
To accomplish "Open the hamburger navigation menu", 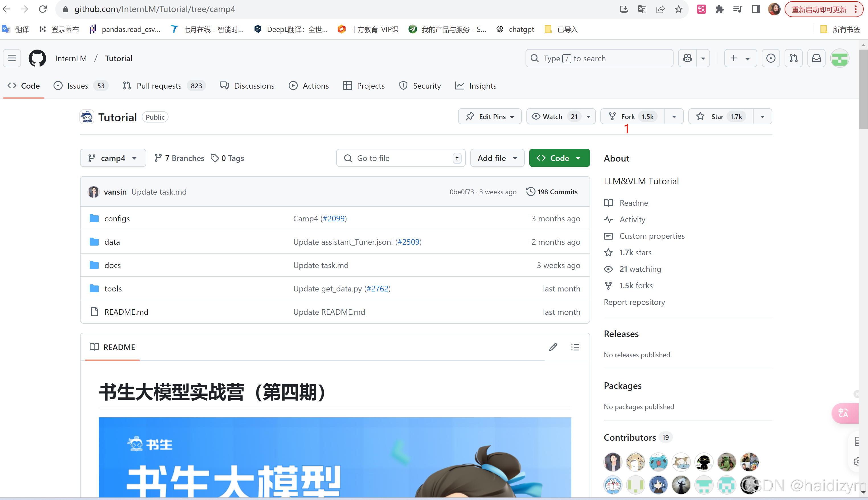I will [x=12, y=58].
